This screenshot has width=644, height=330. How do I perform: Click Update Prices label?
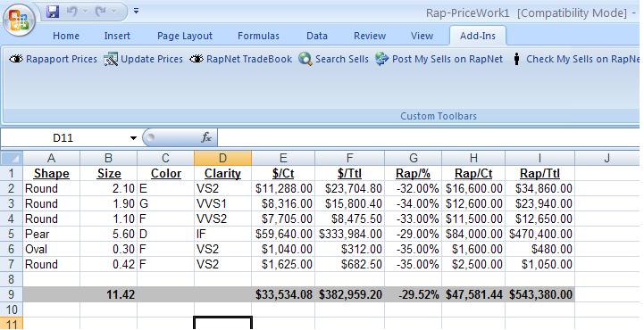pyautogui.click(x=152, y=59)
